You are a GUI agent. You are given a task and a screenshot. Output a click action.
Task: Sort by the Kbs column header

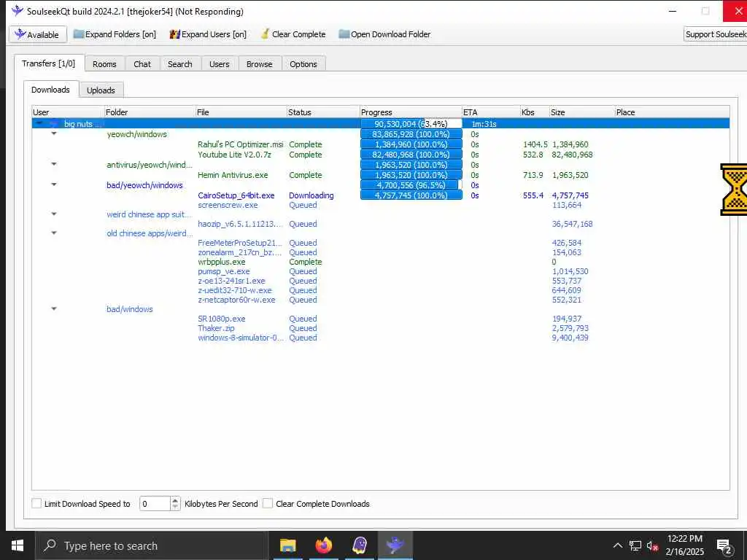click(x=535, y=112)
